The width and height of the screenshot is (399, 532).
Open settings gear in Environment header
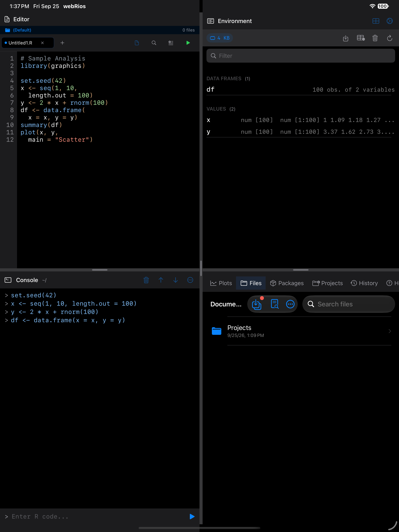[x=390, y=21]
